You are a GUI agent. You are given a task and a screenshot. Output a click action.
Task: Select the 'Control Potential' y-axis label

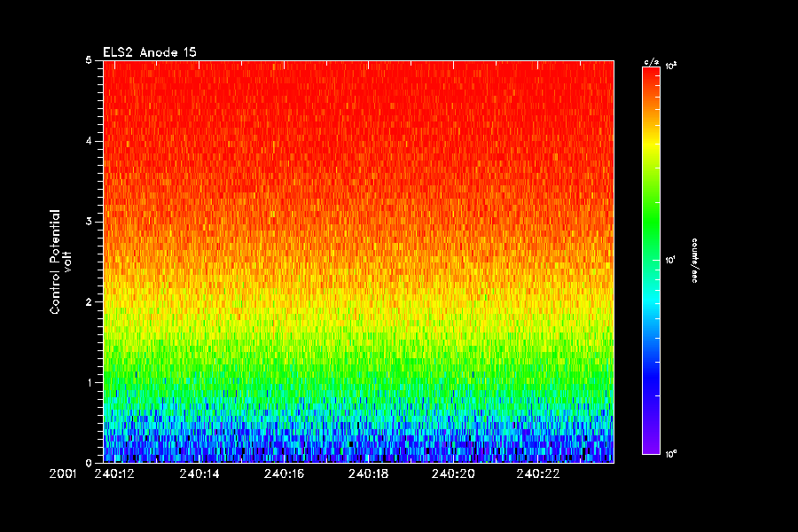55,262
